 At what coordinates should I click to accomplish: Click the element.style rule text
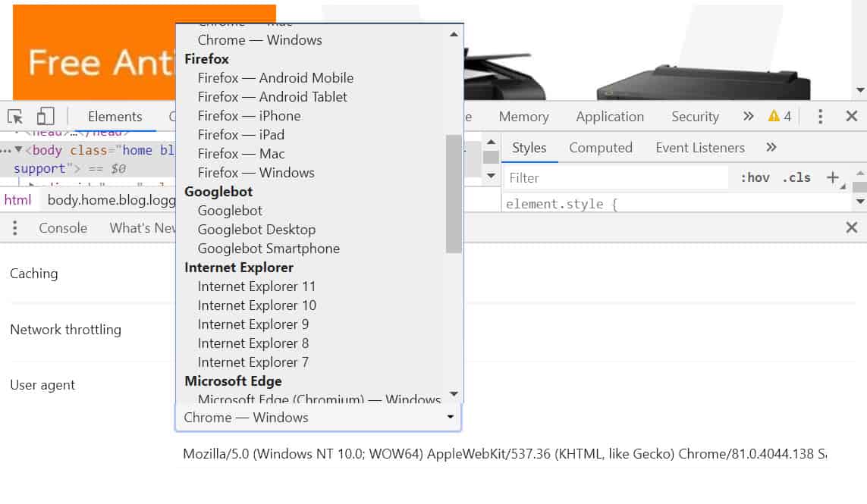click(561, 204)
